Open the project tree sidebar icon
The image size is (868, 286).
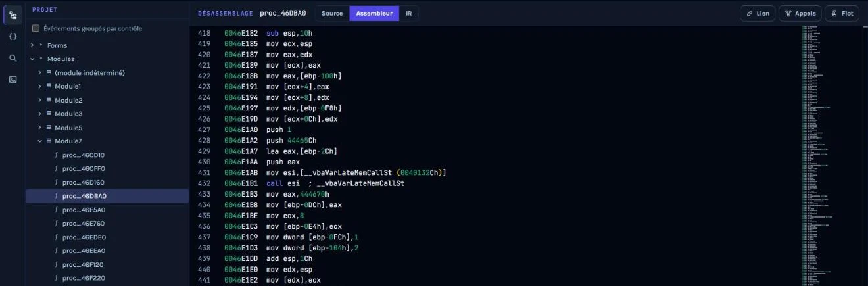[12, 15]
